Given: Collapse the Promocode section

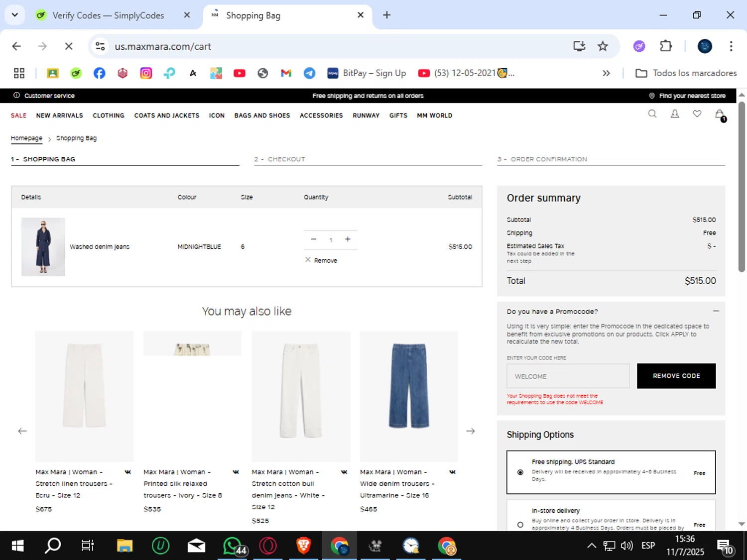Looking at the screenshot, I should click(x=716, y=311).
